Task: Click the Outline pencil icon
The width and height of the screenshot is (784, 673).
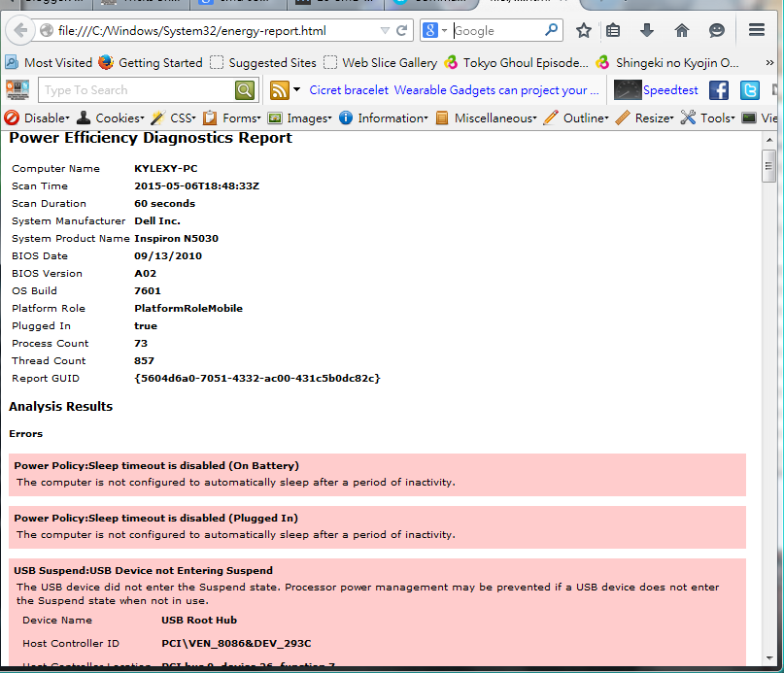Action: (x=551, y=118)
